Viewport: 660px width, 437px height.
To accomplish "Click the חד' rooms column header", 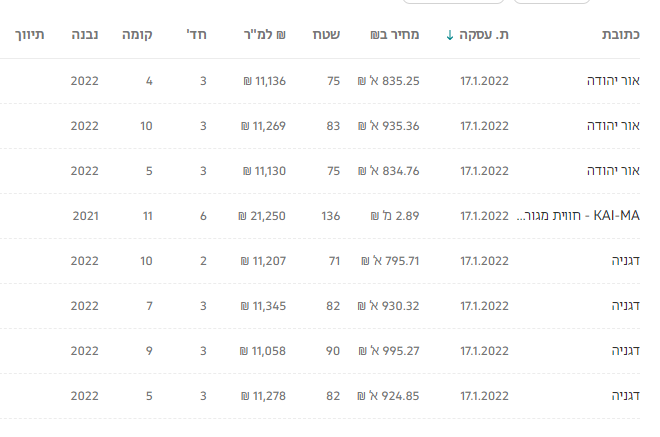I will click(196, 36).
